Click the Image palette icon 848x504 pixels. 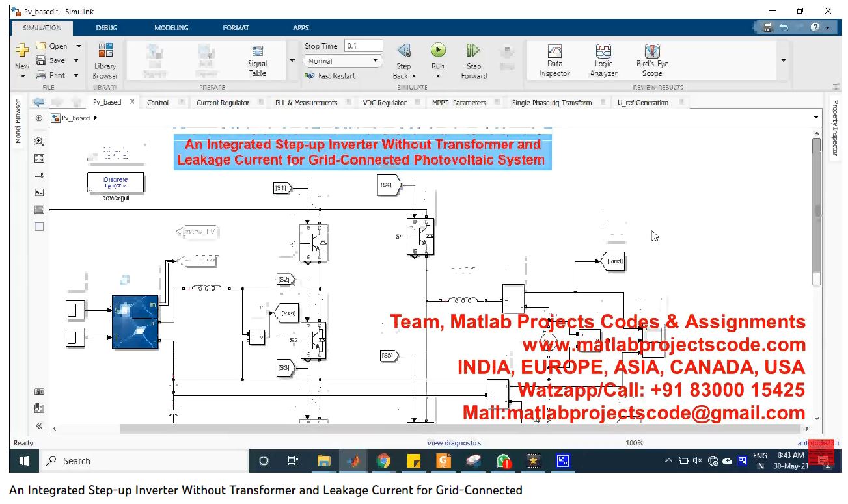coord(39,209)
